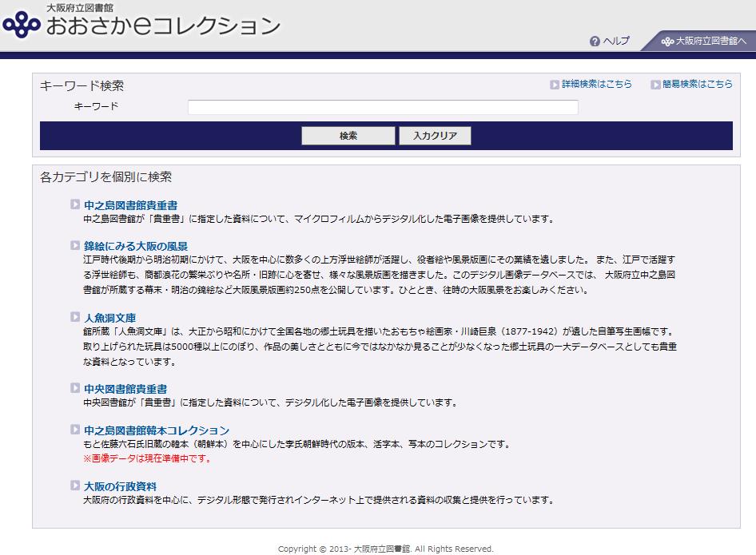Click the キーワード field label
The height and width of the screenshot is (555, 756).
pyautogui.click(x=96, y=106)
